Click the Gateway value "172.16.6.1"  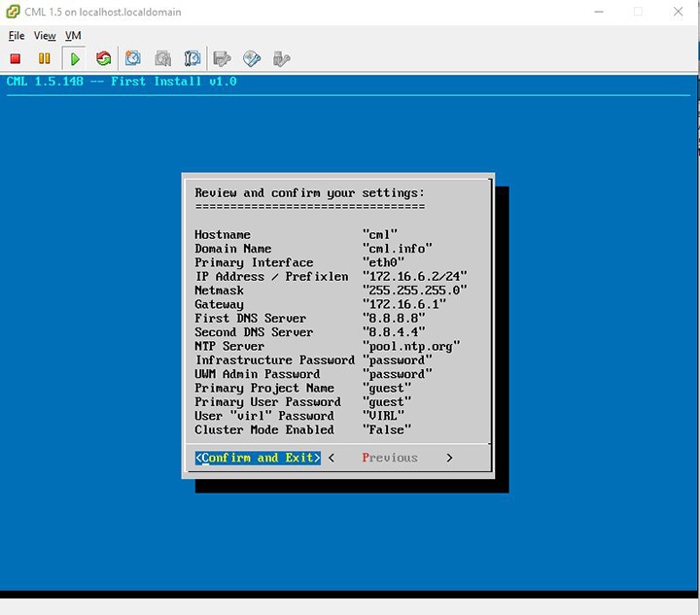tap(404, 304)
